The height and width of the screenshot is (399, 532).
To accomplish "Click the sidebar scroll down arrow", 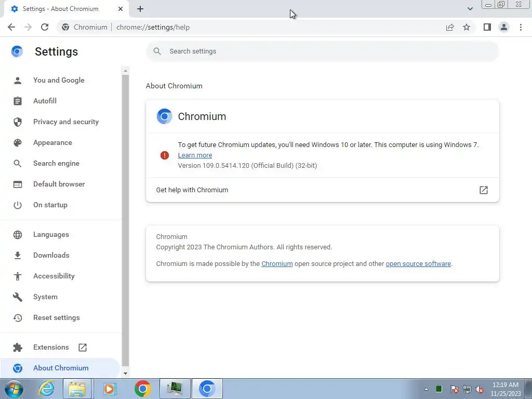I will [x=126, y=374].
